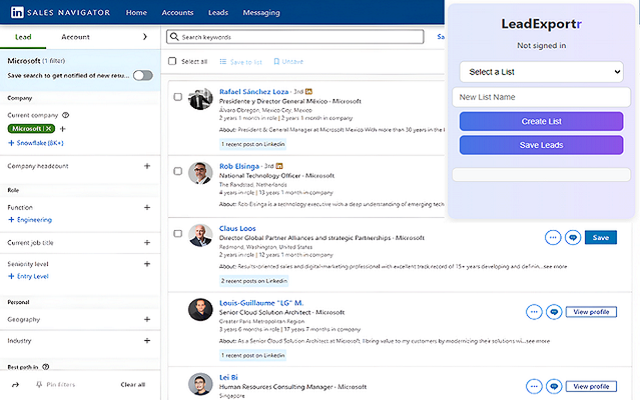
Task: Click the Save Leads button
Action: click(x=541, y=145)
